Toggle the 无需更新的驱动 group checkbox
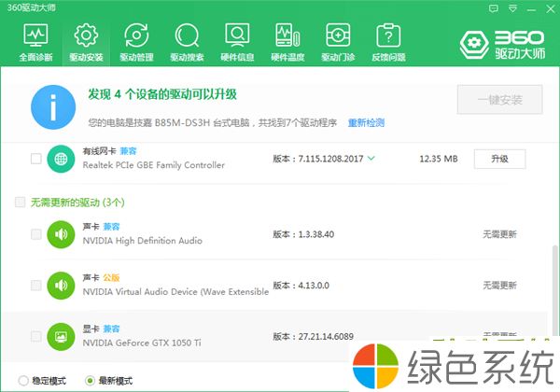The image size is (560, 392). pyautogui.click(x=20, y=203)
